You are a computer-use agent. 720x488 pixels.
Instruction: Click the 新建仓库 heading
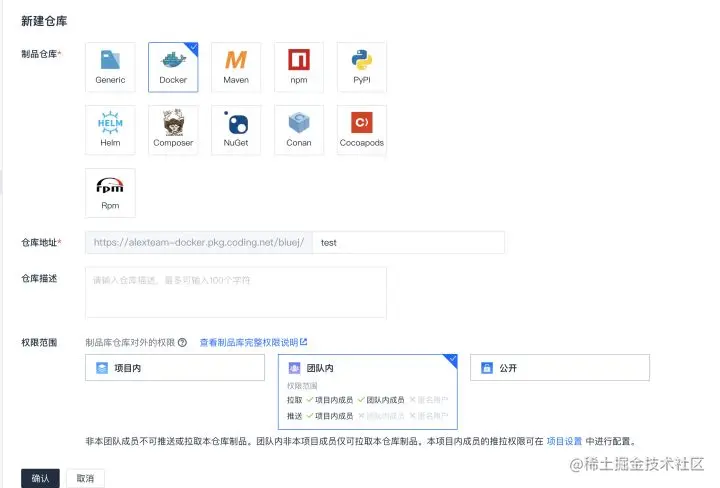[x=44, y=21]
